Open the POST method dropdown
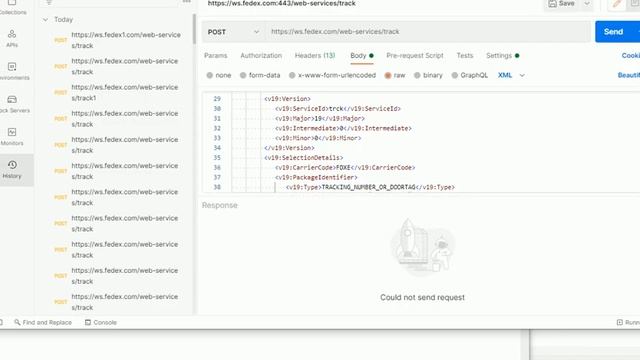Image resolution: width=640 pixels, height=360 pixels. 233,32
